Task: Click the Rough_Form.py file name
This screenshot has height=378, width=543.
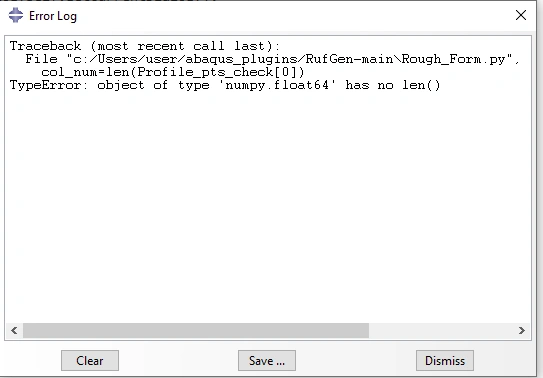Action: (x=456, y=59)
